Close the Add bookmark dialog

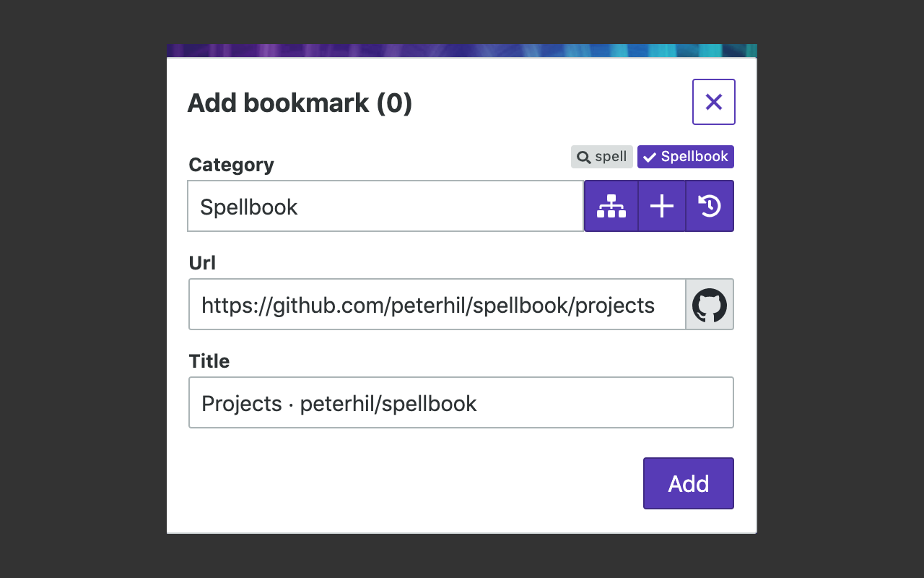(714, 102)
